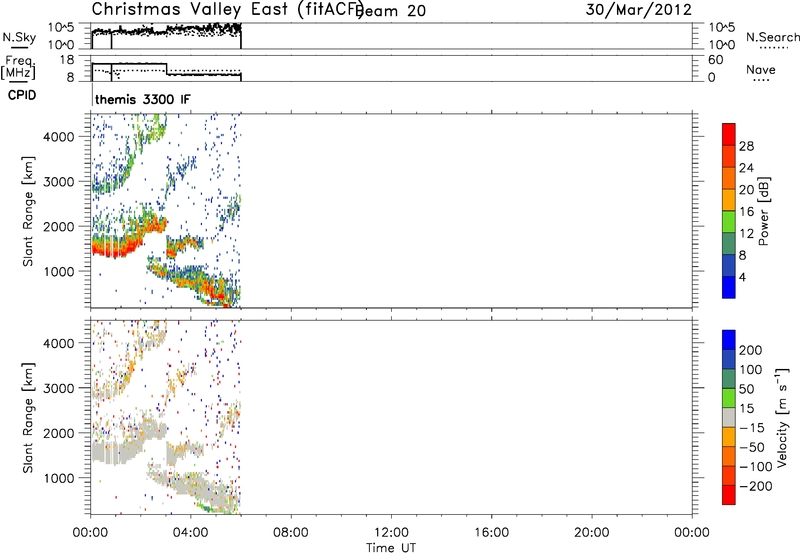Click the "-200" velocity colorbar tick label
This screenshot has width=800, height=554.
(756, 486)
